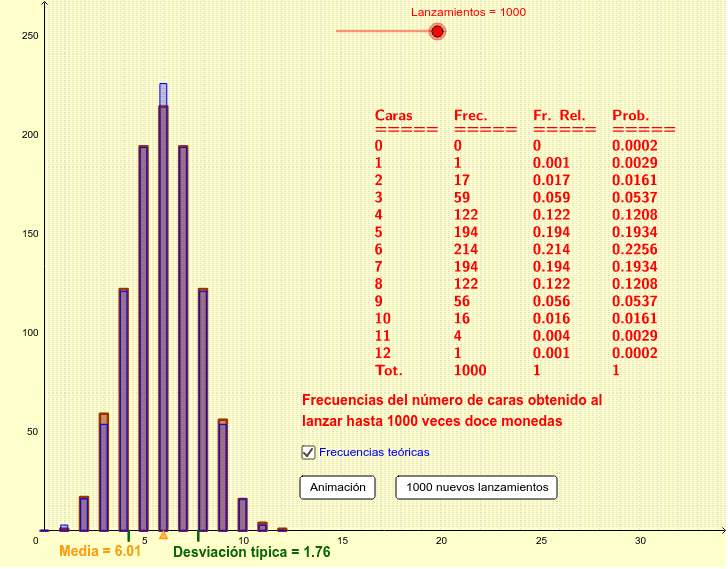Image resolution: width=728 pixels, height=569 pixels.
Task: Click the red chart title Frecuencias del número de caras
Action: point(452,411)
